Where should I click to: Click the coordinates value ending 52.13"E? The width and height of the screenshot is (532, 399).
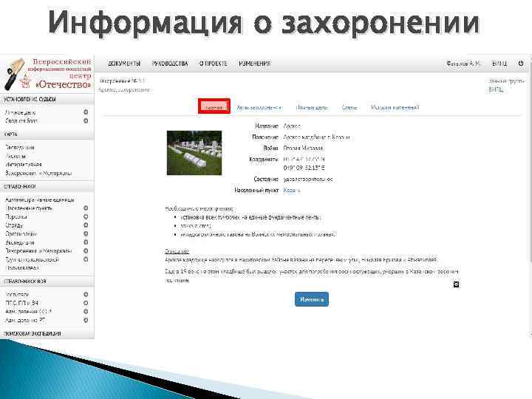pos(304,168)
